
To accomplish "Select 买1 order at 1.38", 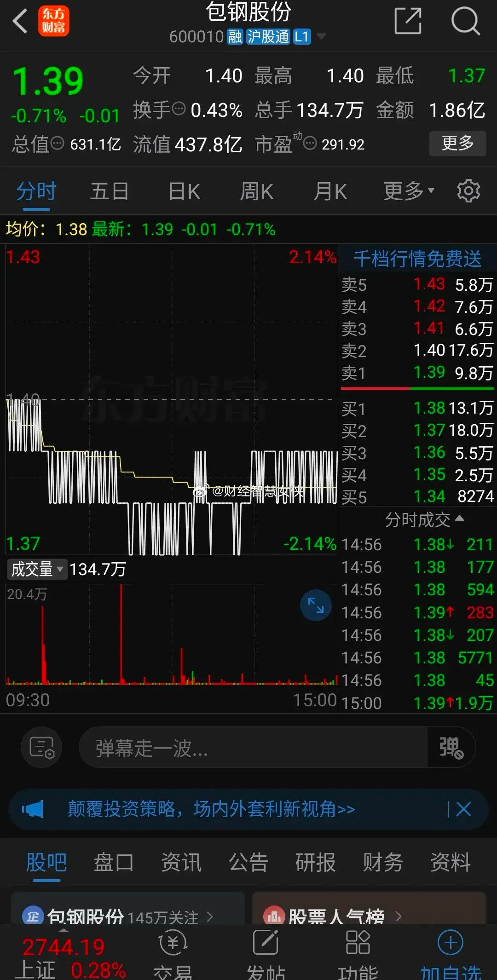I will [x=417, y=408].
